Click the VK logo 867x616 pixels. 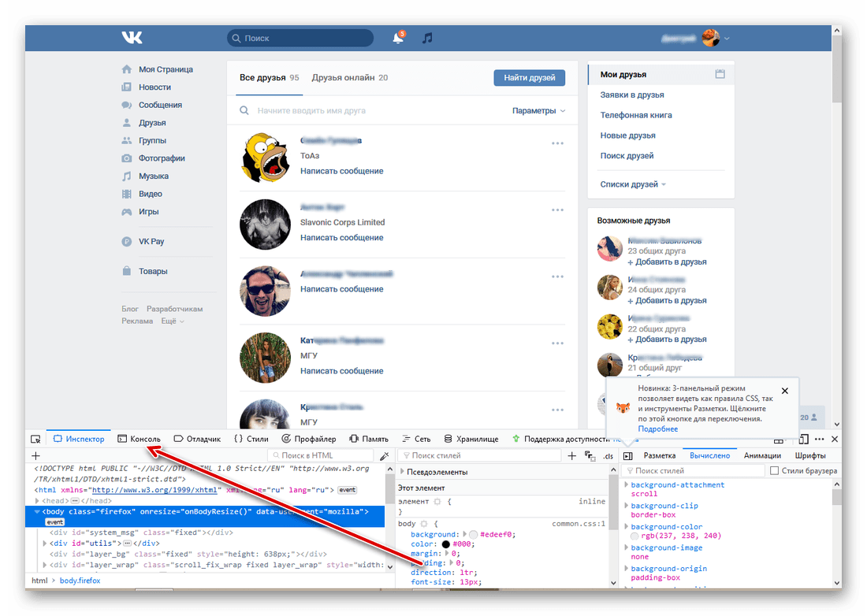(x=132, y=37)
